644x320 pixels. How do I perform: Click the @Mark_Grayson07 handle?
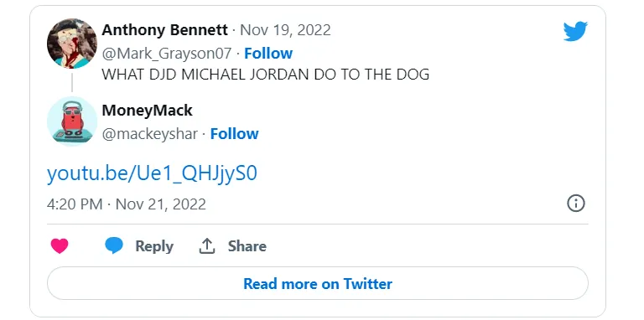tap(167, 54)
